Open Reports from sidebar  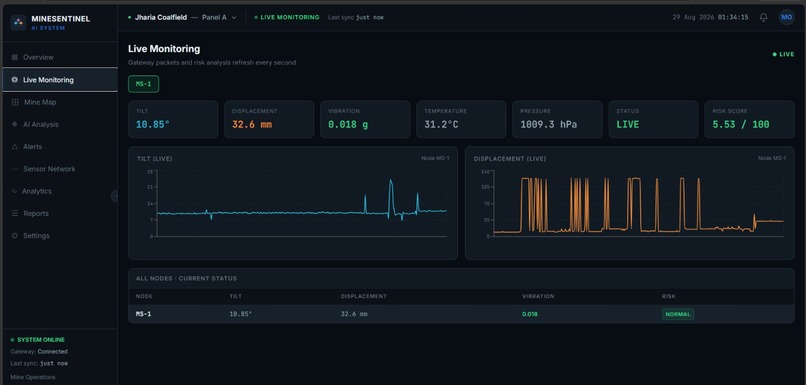60,213
